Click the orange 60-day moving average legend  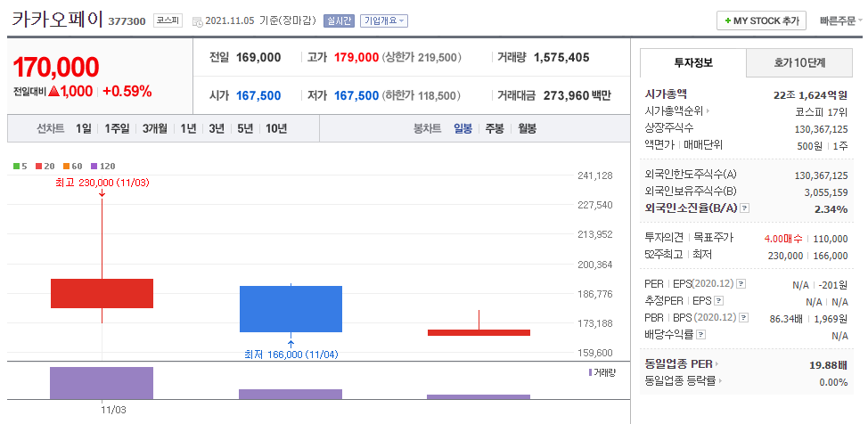[x=72, y=166]
